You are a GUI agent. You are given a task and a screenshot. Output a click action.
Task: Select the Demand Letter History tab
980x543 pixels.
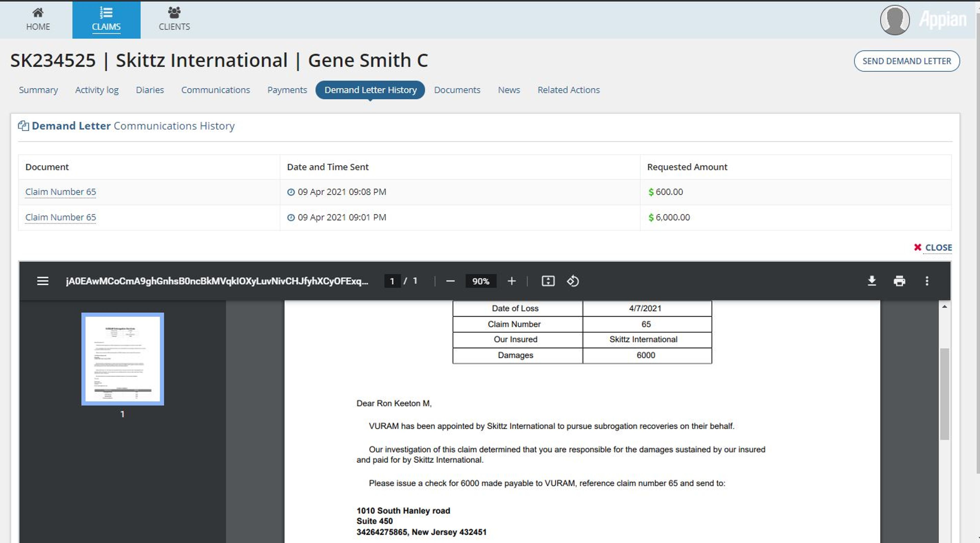click(x=370, y=90)
